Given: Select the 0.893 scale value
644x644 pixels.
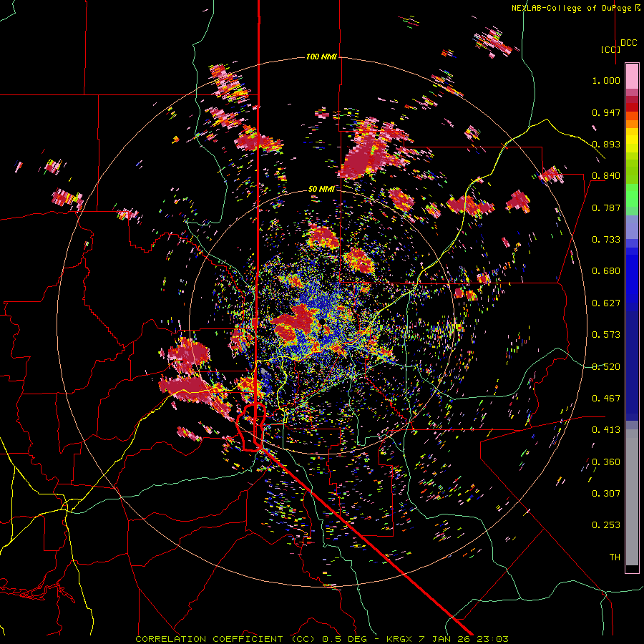Looking at the screenshot, I should [x=606, y=144].
